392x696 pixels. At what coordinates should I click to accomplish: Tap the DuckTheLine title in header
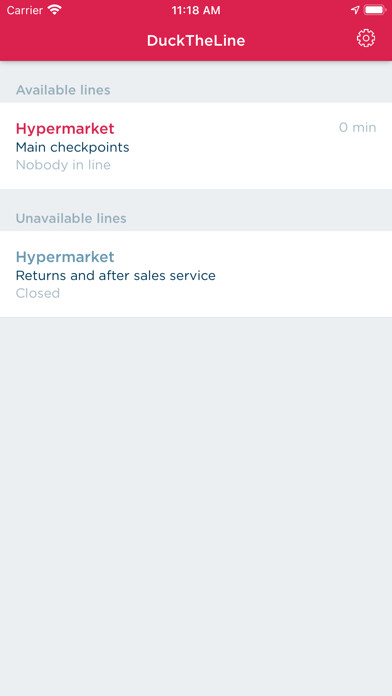tap(196, 40)
